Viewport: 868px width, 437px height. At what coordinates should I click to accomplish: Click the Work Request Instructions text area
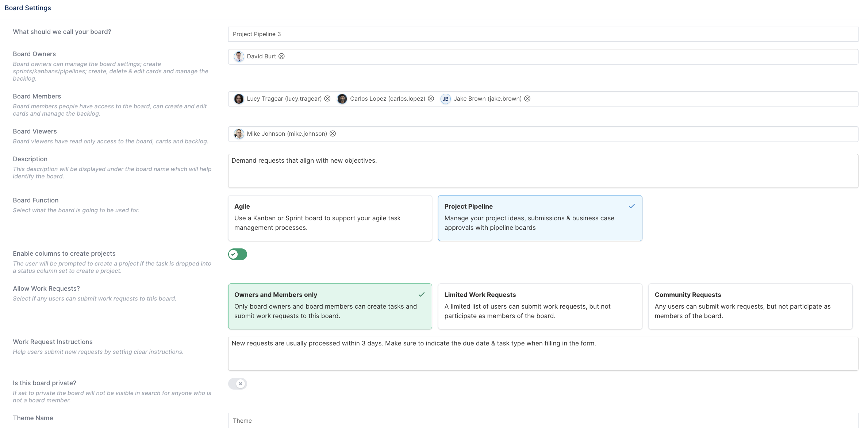point(543,353)
